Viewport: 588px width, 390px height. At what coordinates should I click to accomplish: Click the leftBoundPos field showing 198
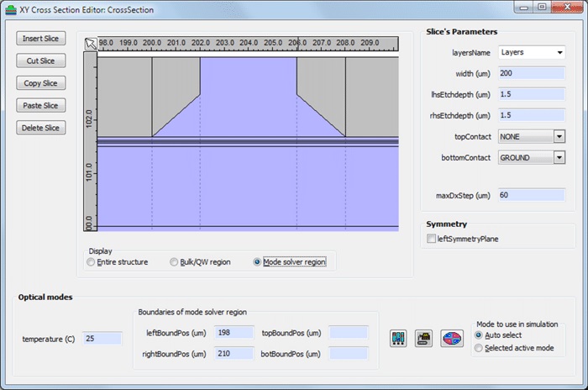pyautogui.click(x=234, y=333)
